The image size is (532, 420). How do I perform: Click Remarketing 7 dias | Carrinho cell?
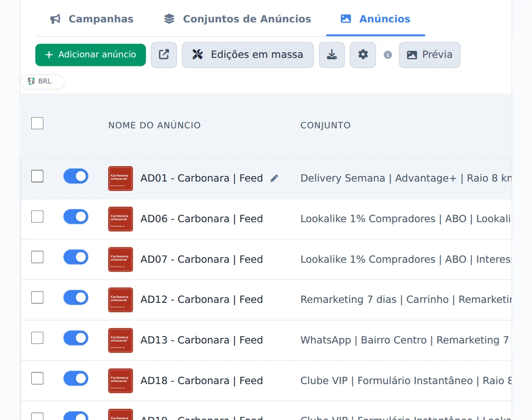pos(406,300)
